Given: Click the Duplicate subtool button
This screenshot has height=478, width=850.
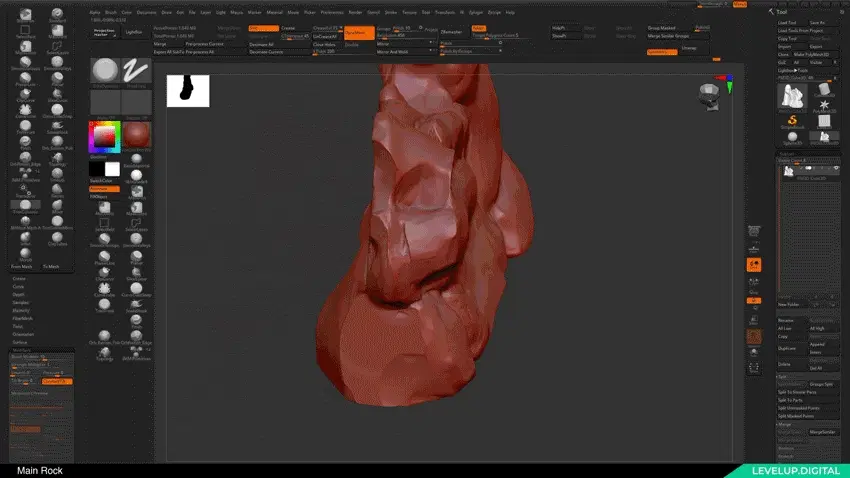Looking at the screenshot, I should click(792, 348).
